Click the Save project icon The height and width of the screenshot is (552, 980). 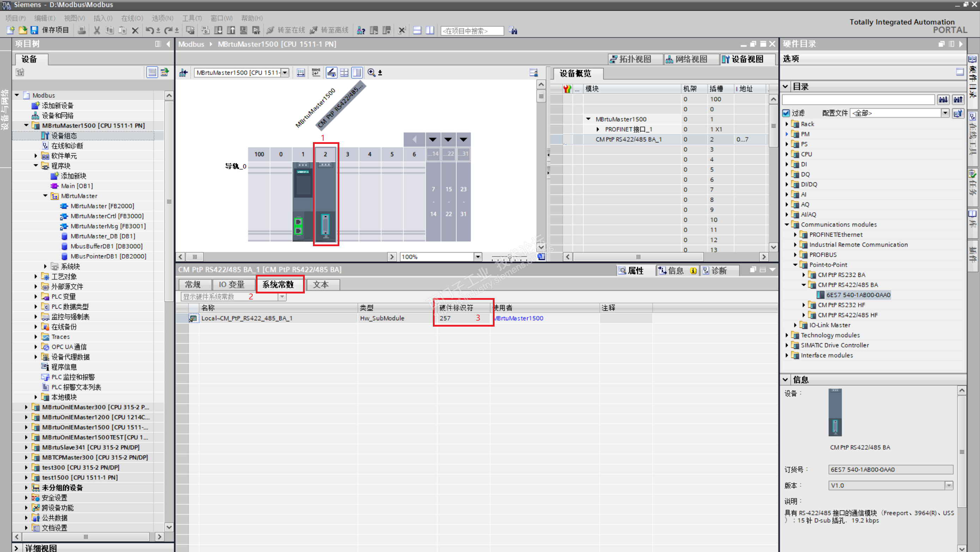click(x=35, y=30)
